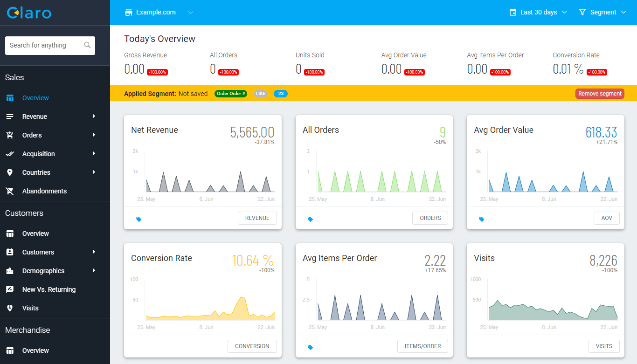Focus the Search for anything field

pyautogui.click(x=44, y=45)
